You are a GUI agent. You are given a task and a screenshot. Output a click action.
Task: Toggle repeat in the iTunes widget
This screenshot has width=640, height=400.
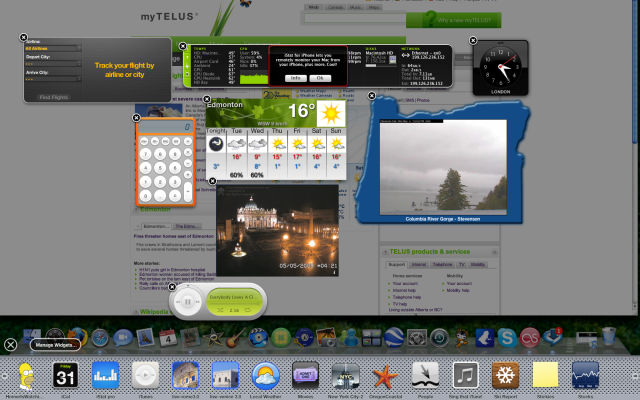click(x=247, y=311)
